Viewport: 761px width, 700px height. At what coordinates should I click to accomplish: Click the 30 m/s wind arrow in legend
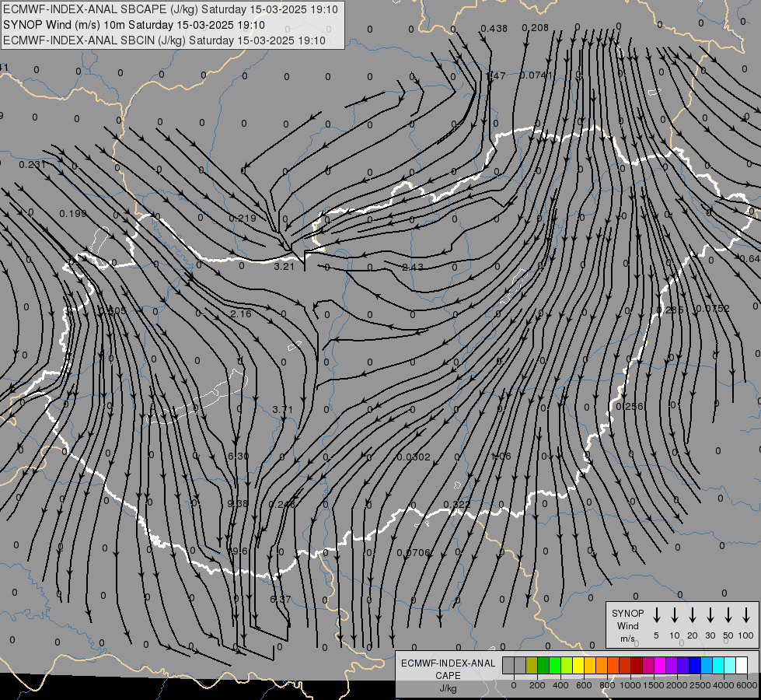(710, 615)
